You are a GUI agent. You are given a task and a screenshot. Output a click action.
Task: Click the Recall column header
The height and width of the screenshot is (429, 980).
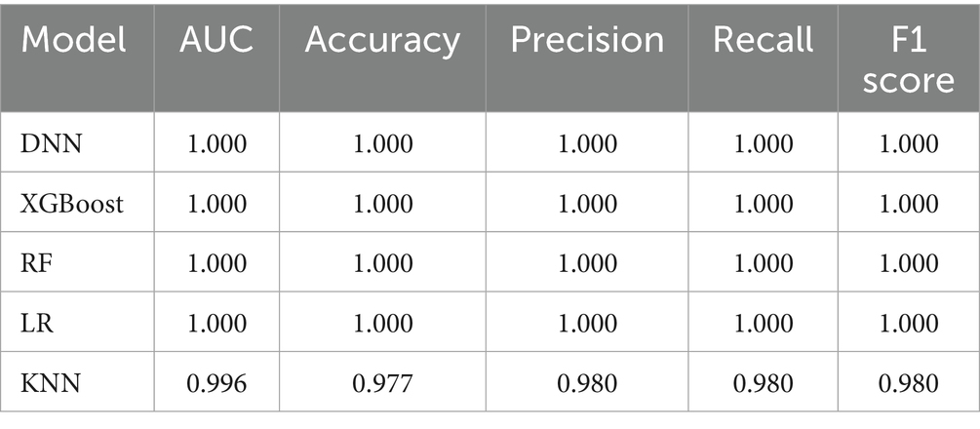pyautogui.click(x=764, y=40)
